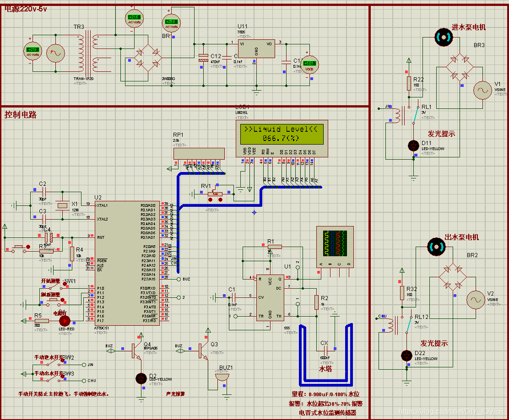
Task: Click the D2 LED-YELLOW diode
Action: click(141, 378)
